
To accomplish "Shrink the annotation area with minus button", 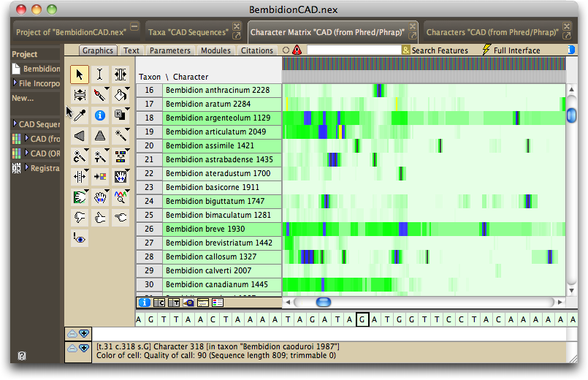I will (72, 333).
